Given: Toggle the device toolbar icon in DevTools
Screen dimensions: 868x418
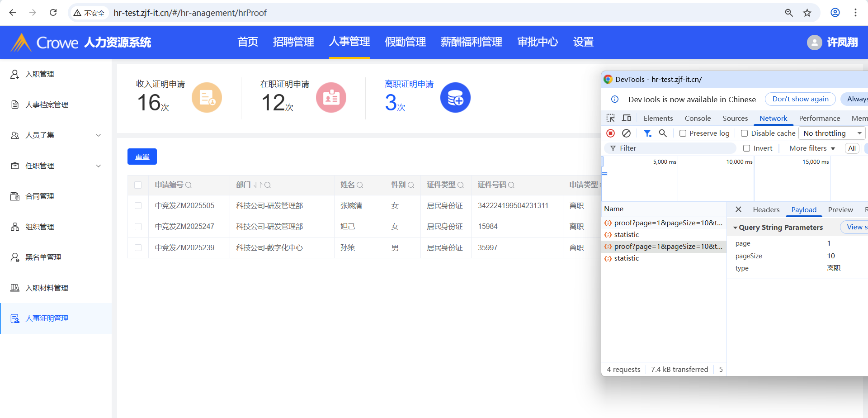Looking at the screenshot, I should click(x=627, y=118).
